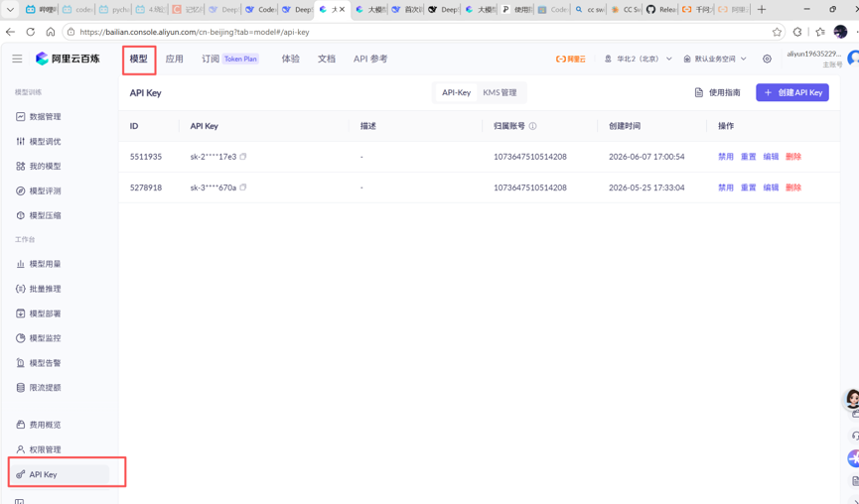
Task: Click the 阿里云百炼 logo
Action: coord(68,59)
